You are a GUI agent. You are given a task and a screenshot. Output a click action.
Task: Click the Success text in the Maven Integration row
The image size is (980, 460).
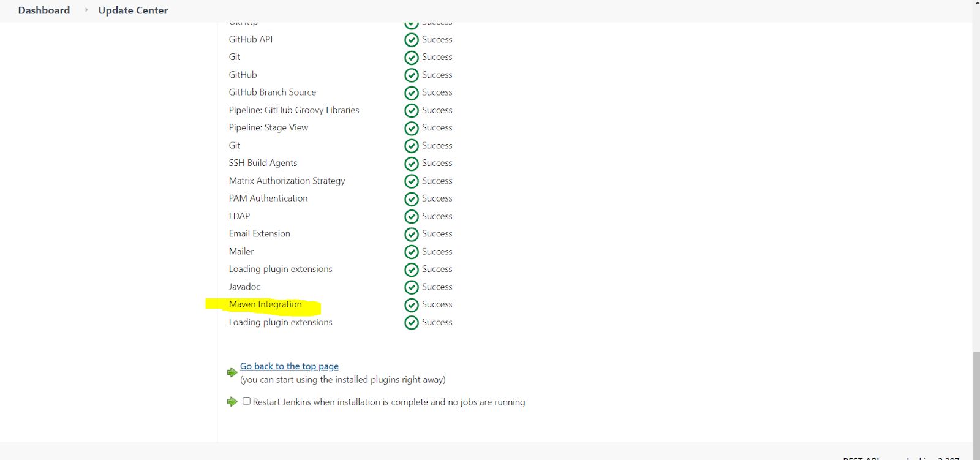point(437,304)
